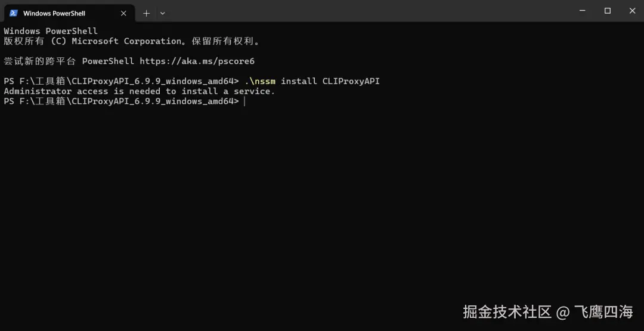Click the first PS F:\工具箱 prompt path
Image resolution: width=644 pixels, height=331 pixels.
coord(121,81)
